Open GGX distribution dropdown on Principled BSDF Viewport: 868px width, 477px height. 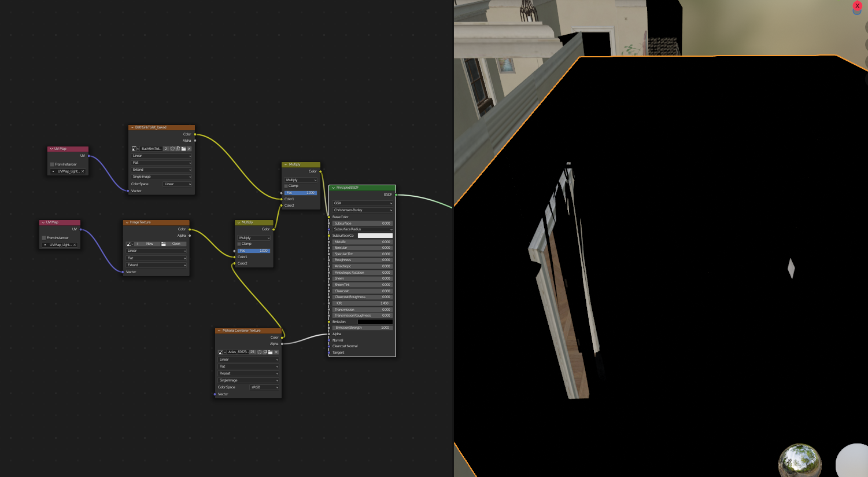[x=363, y=203]
